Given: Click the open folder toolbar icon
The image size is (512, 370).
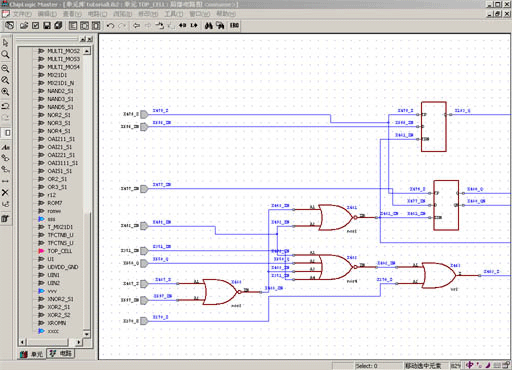Looking at the screenshot, I should (x=24, y=25).
